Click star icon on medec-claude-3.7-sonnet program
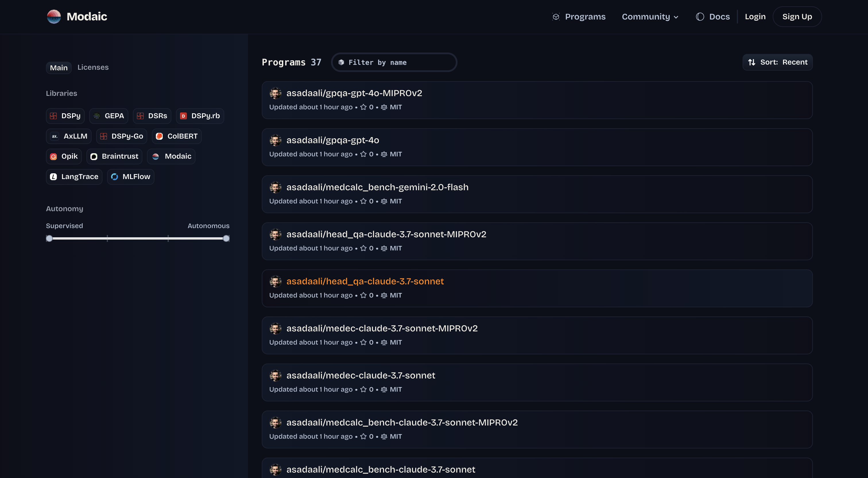 [x=363, y=389]
